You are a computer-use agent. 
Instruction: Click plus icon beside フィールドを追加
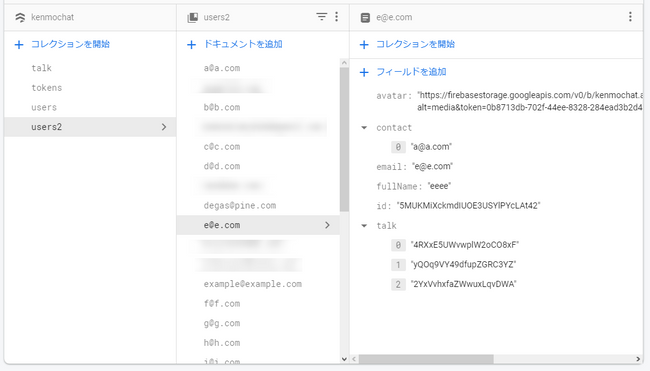pos(364,73)
